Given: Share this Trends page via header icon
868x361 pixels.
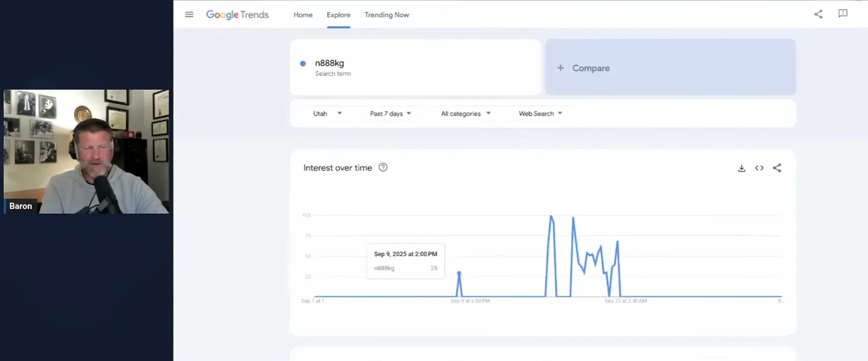Looking at the screenshot, I should pyautogui.click(x=818, y=14).
